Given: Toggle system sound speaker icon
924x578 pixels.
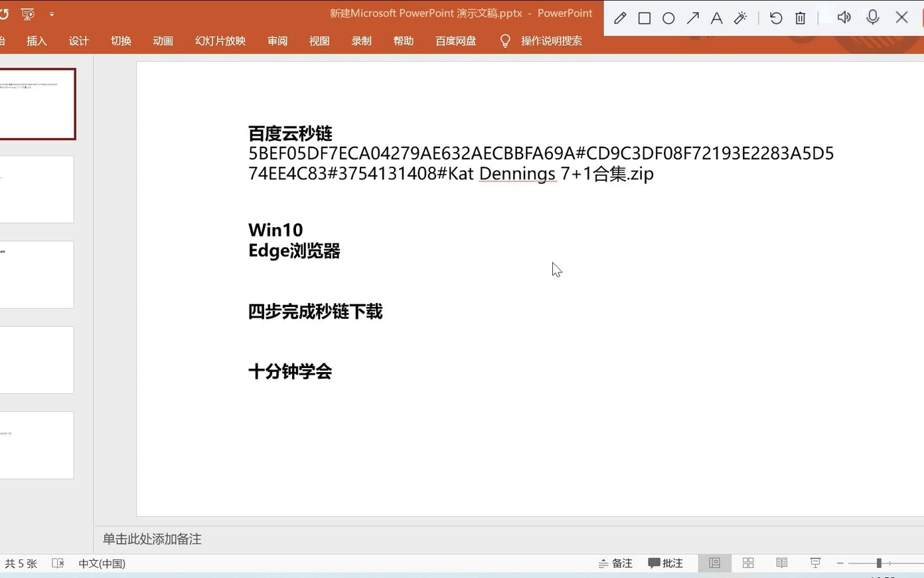Looking at the screenshot, I should click(x=844, y=17).
